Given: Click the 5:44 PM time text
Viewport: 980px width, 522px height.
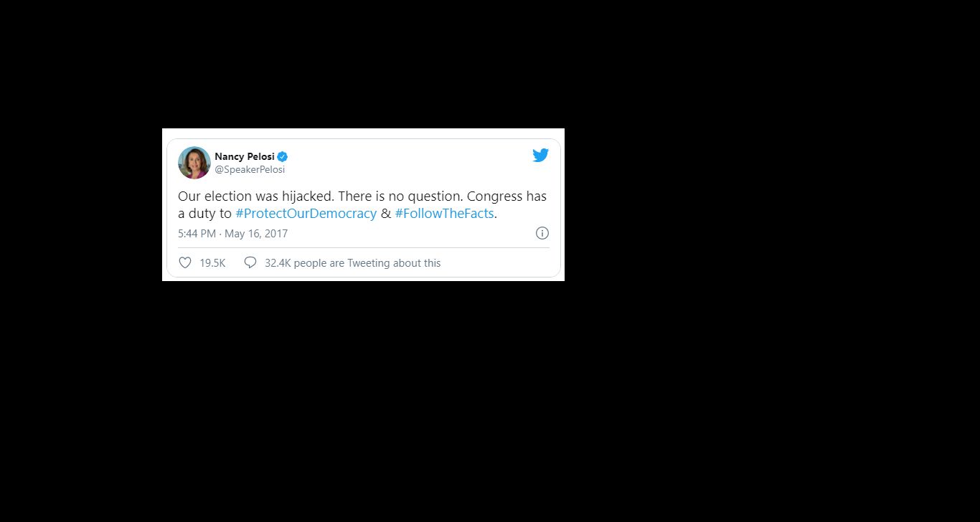Looking at the screenshot, I should click(x=197, y=234).
